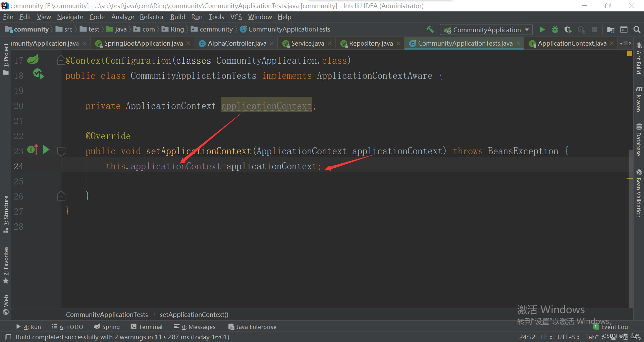Viewport: 644px width, 342px height.
Task: Open the CommunityApplication run configuration dropdown
Action: (486, 30)
